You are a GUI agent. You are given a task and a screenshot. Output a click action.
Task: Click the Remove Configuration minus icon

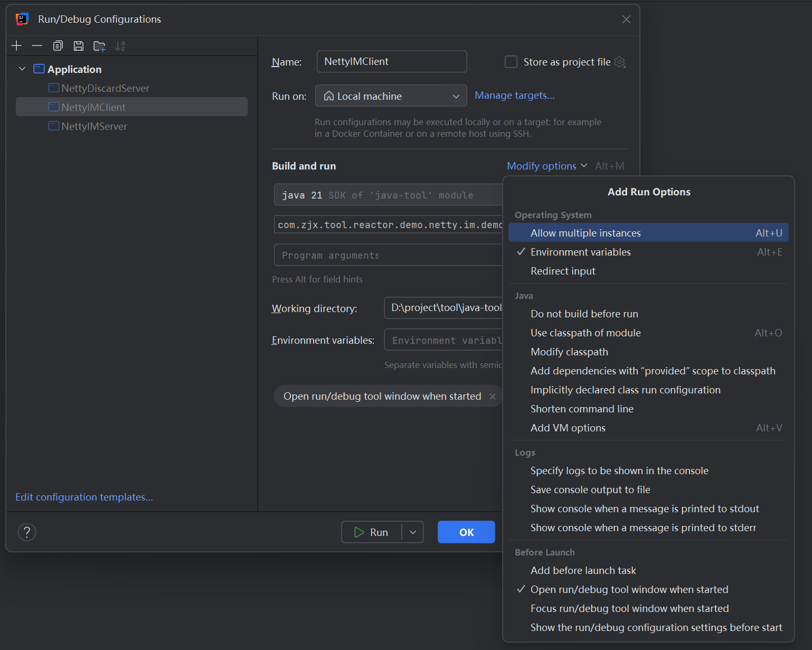(37, 46)
